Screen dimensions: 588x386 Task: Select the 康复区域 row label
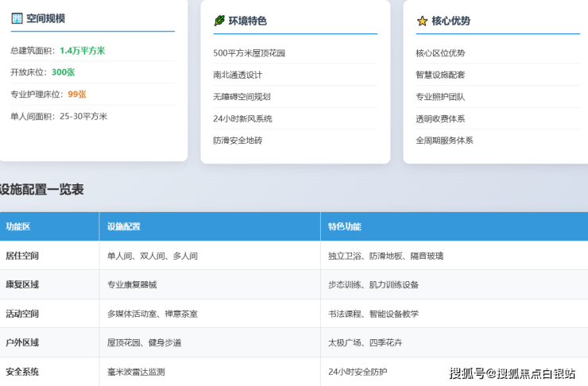click(x=22, y=284)
